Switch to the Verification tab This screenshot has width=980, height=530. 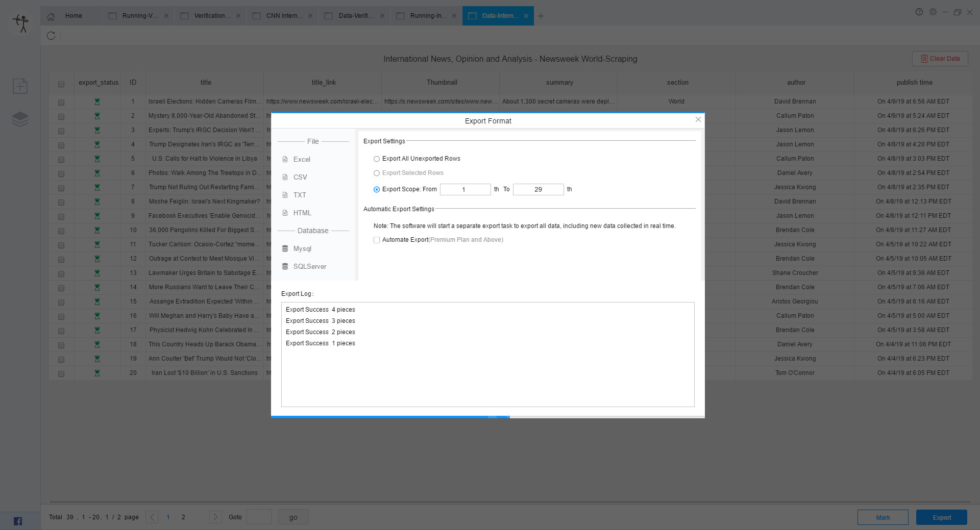pos(210,16)
